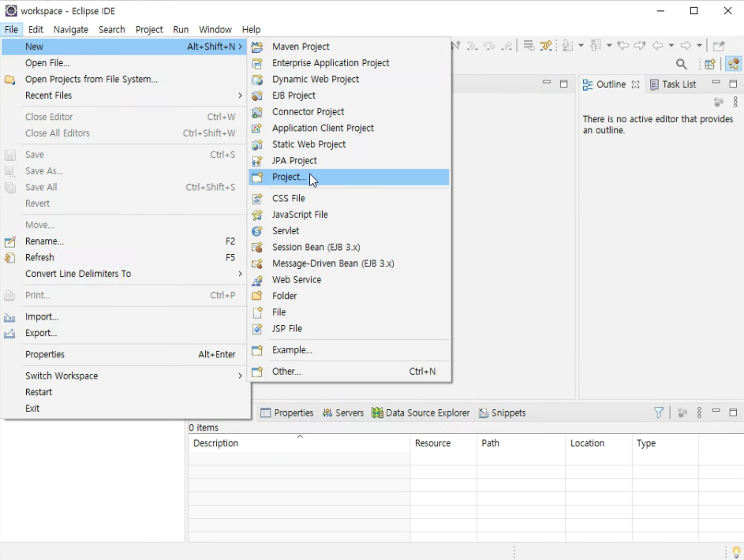
Task: Create a new JavaScript File
Action: click(x=349, y=215)
